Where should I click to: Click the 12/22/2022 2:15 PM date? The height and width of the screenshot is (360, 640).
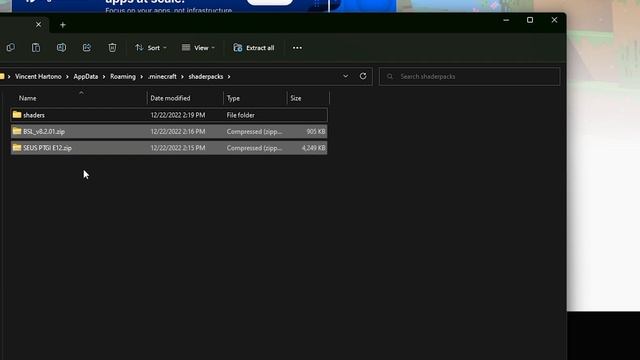[178, 148]
